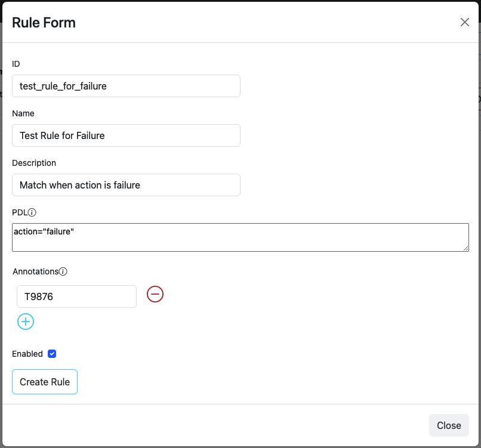Screen dimensions: 481x448
Task: Click the Description label text
Action: click(34, 163)
